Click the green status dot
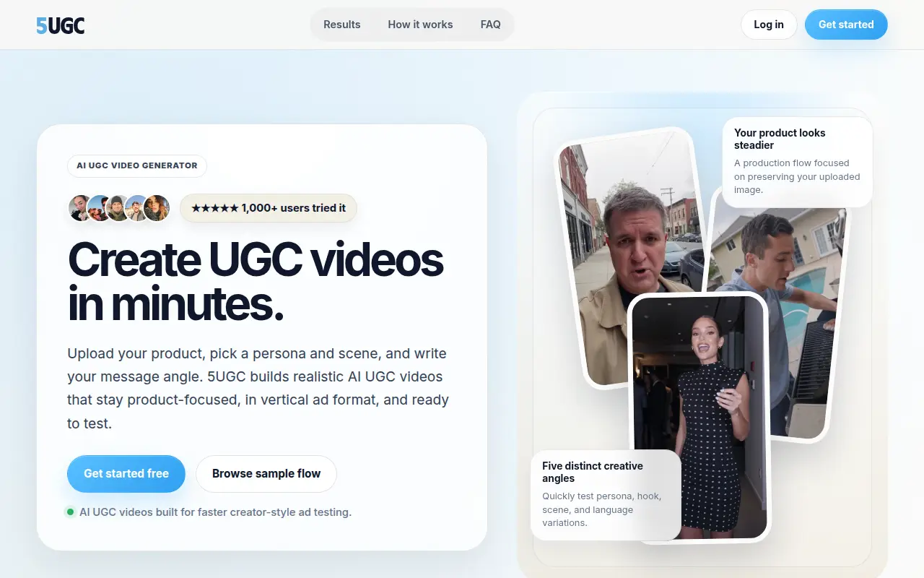Screen dimensions: 924x578 (70, 512)
